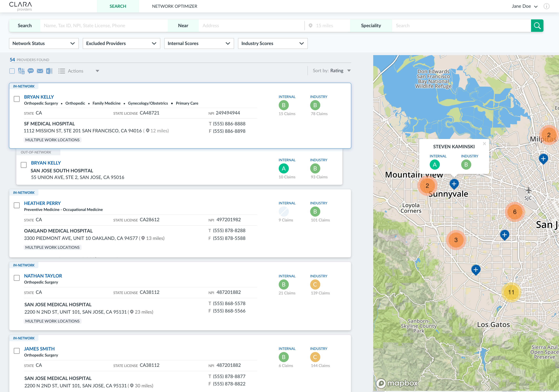Click the orange cluster 2 near Milpitas

point(549,135)
